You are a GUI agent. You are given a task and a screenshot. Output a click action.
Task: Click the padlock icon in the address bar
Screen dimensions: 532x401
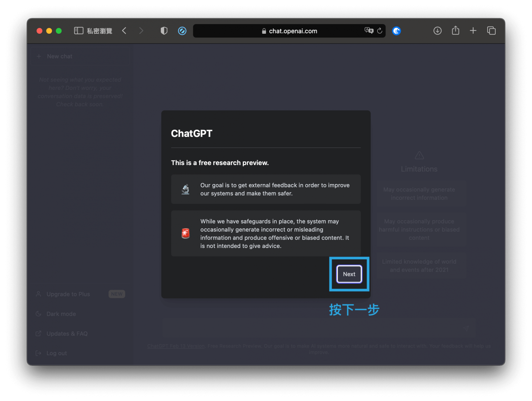tap(264, 31)
